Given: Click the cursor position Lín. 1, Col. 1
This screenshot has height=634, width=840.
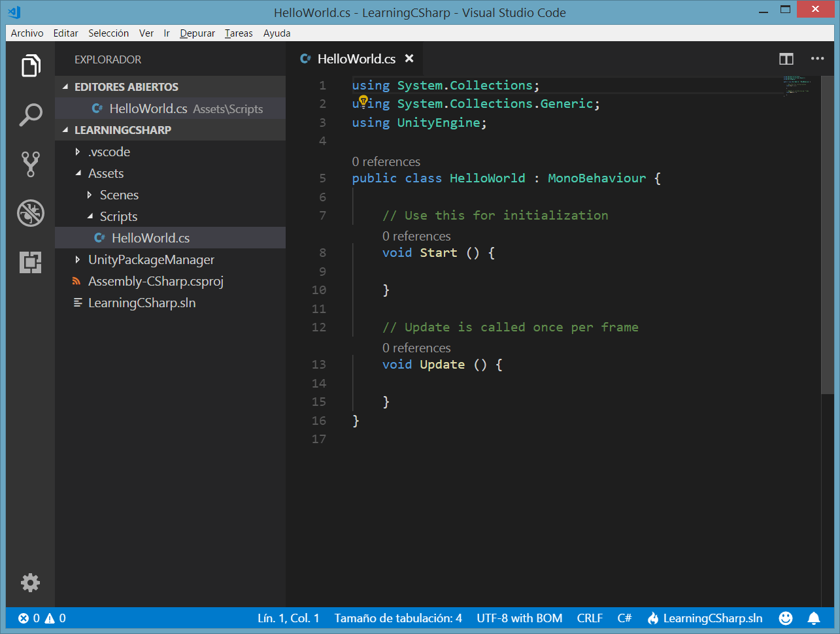Looking at the screenshot, I should click(288, 618).
